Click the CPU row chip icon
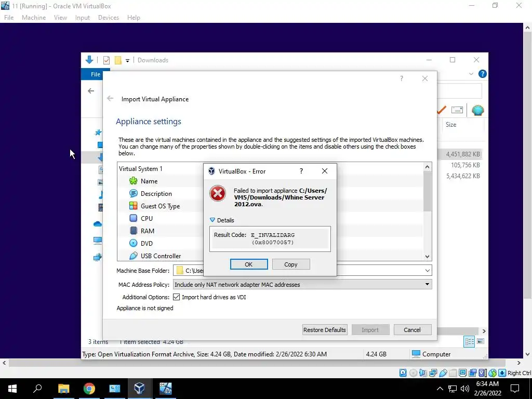 pos(134,218)
